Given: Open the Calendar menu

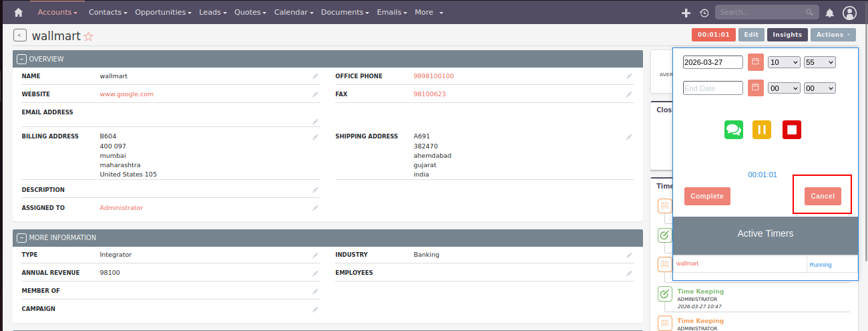Looking at the screenshot, I should point(294,13).
